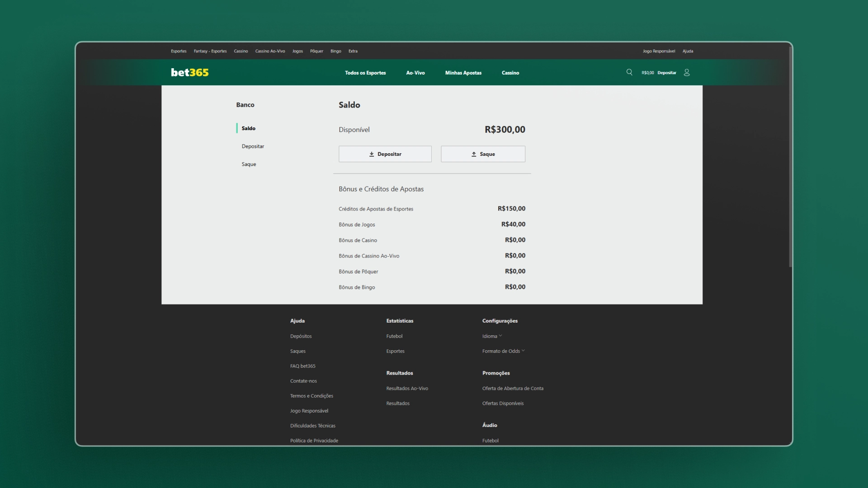Open Esportes in top product bar
The image size is (868, 488).
click(179, 51)
